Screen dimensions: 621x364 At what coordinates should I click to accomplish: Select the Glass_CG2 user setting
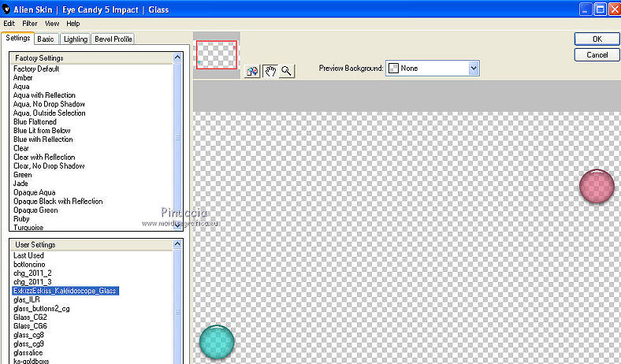tap(30, 318)
